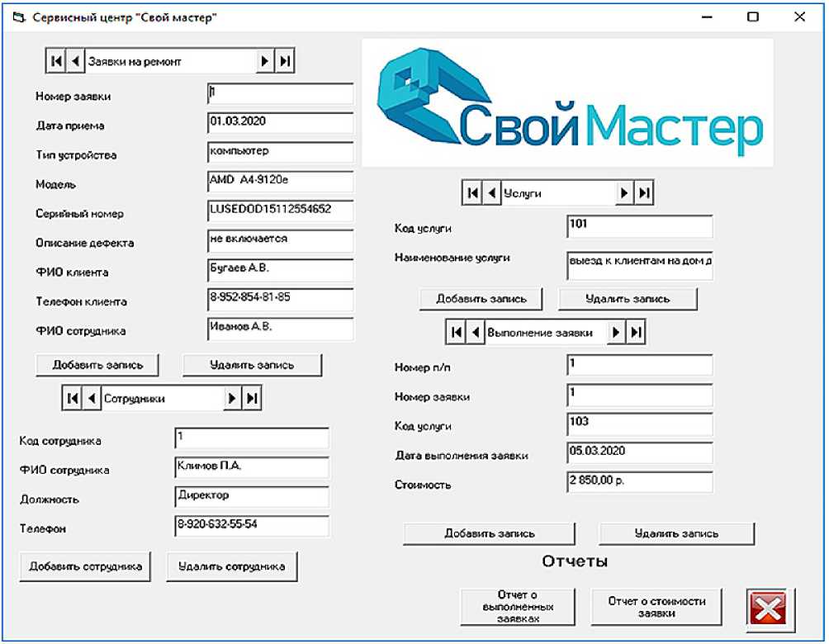Go to first record in Сотрудники navigator

tap(73, 398)
